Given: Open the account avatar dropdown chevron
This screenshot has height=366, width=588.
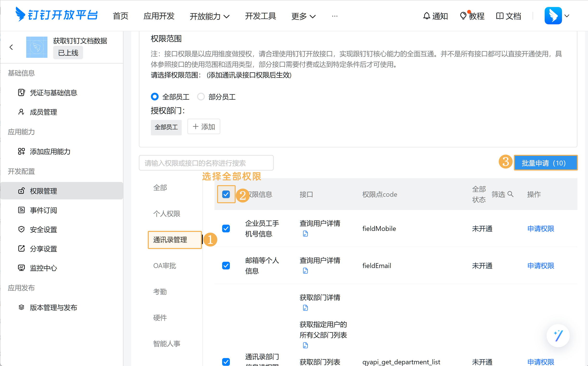Looking at the screenshot, I should 567,16.
